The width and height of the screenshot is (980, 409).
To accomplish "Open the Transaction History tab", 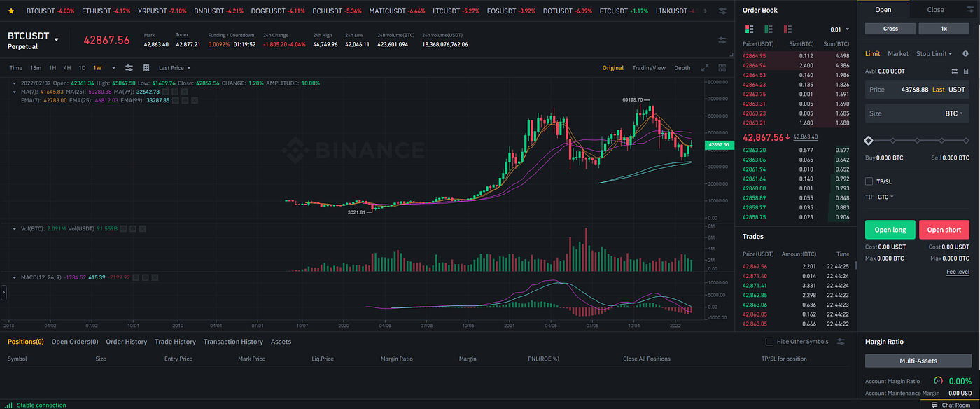I will [233, 342].
